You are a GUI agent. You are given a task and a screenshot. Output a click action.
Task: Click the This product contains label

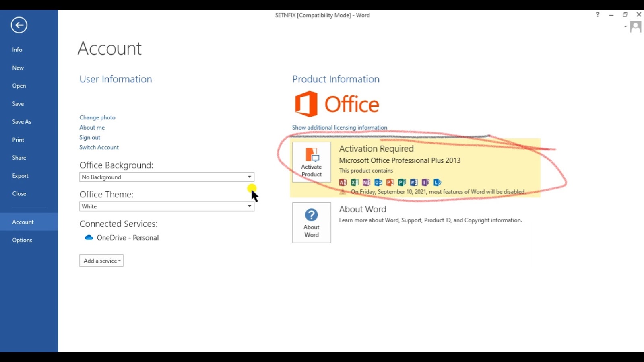click(x=366, y=171)
